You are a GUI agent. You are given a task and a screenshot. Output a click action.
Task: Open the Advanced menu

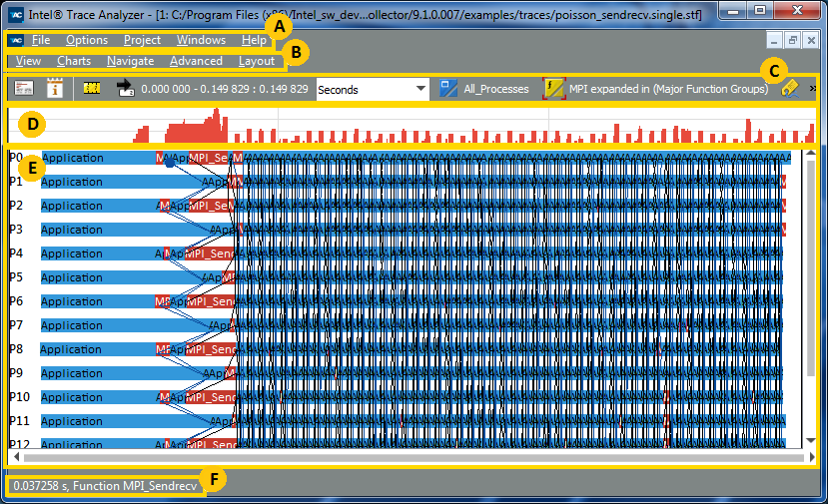tap(196, 61)
